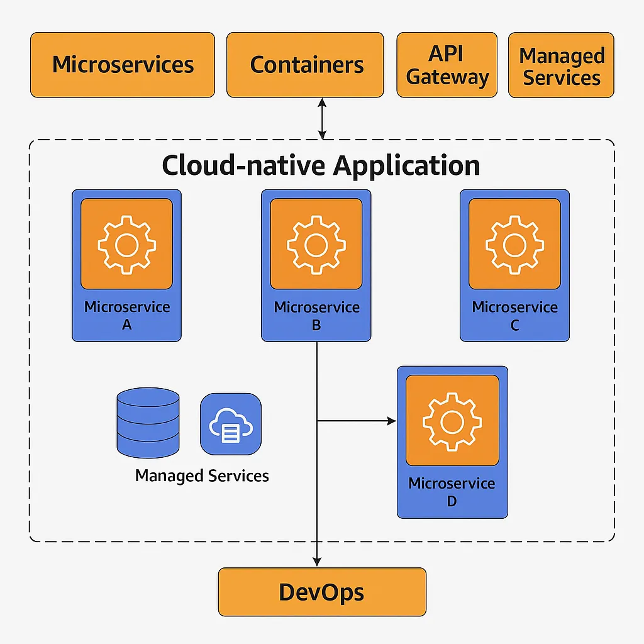
Task: Open the API Gateway box
Action: coord(447,65)
